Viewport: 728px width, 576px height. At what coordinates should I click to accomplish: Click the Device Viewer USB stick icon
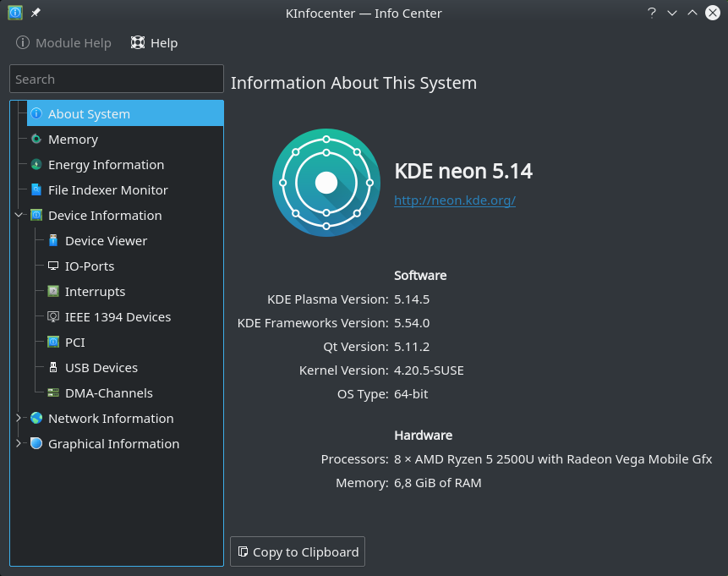pyautogui.click(x=53, y=240)
